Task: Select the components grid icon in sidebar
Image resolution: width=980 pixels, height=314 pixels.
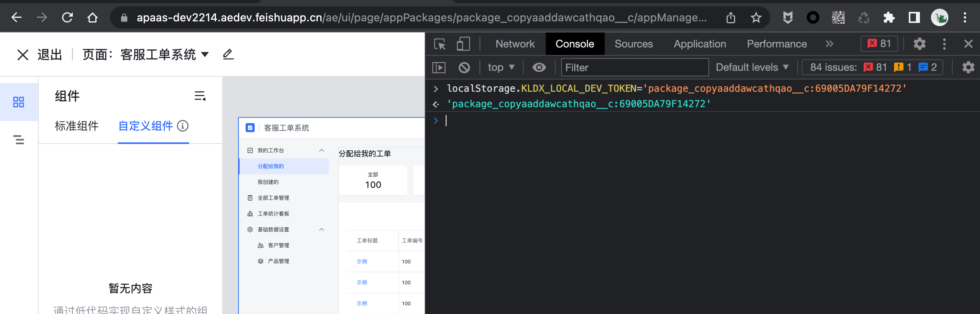Action: coord(19,102)
